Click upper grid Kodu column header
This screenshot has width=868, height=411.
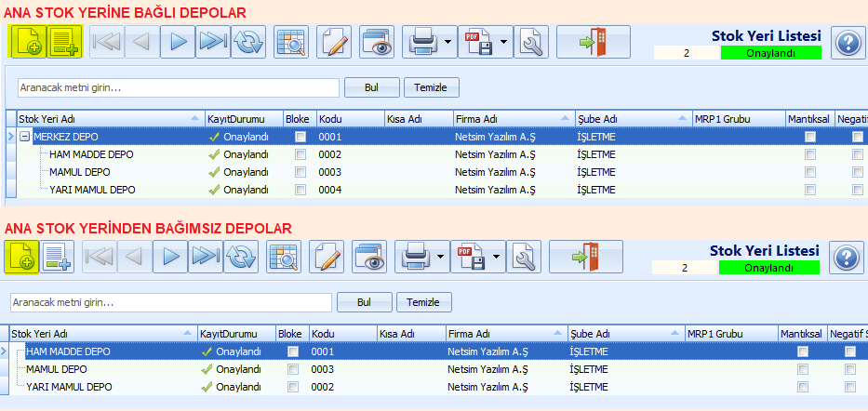point(351,119)
